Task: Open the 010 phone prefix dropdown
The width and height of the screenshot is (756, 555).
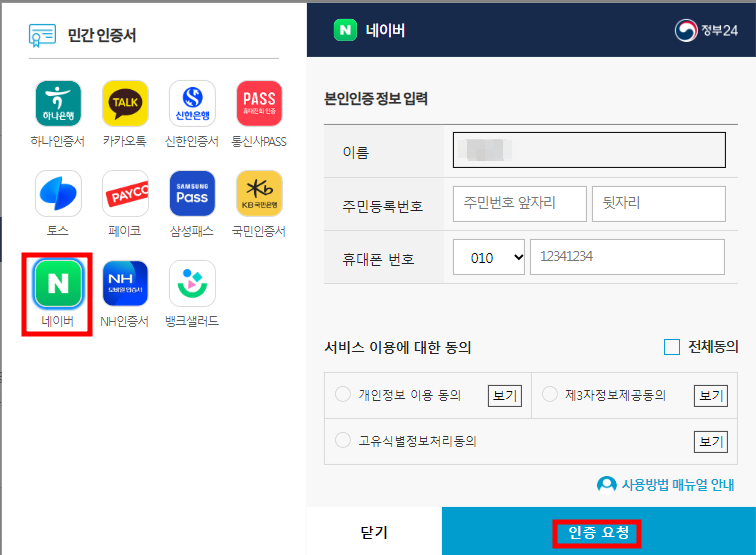Action: pos(488,257)
